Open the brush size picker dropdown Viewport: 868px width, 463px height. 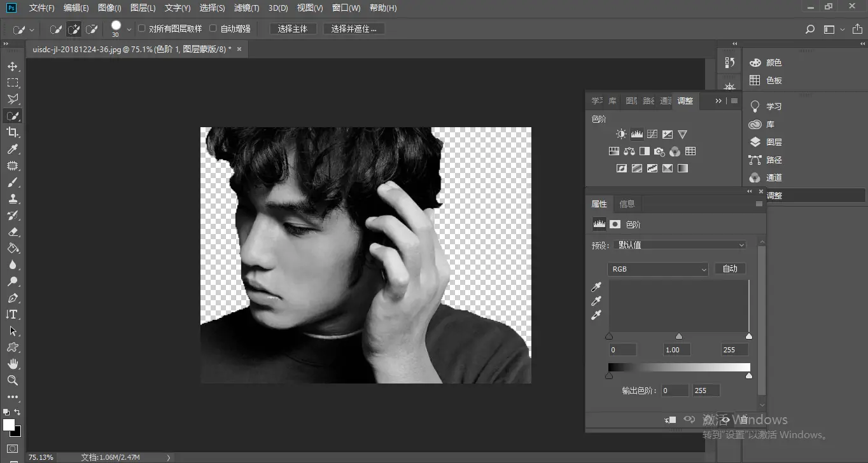129,29
